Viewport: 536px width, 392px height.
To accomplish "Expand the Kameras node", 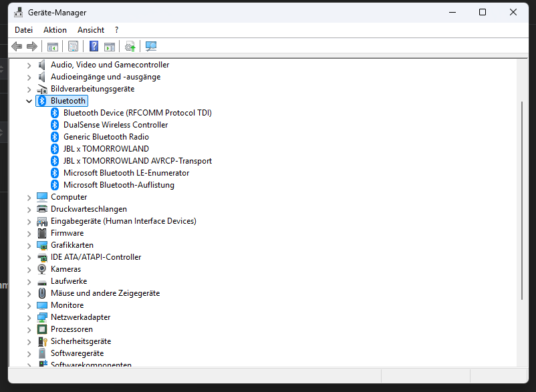I will click(x=29, y=270).
